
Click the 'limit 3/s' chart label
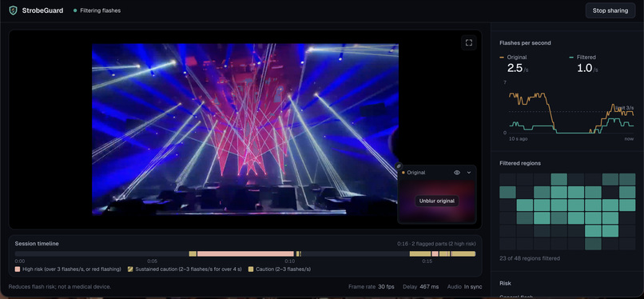tap(624, 108)
